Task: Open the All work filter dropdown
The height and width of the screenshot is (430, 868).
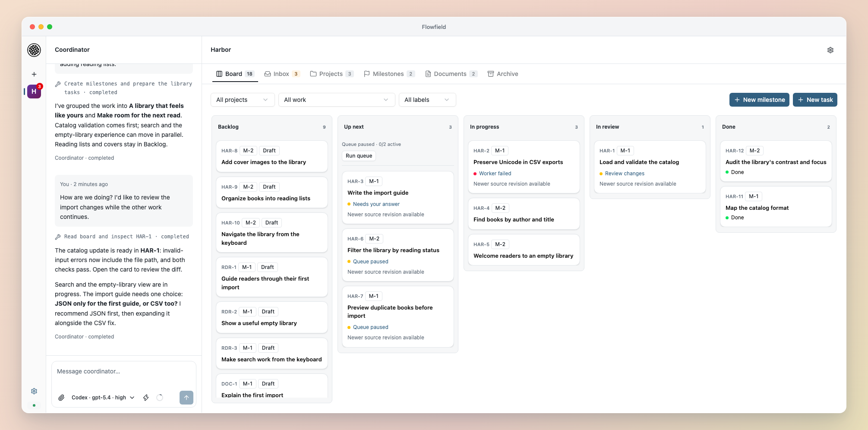Action: coord(337,100)
